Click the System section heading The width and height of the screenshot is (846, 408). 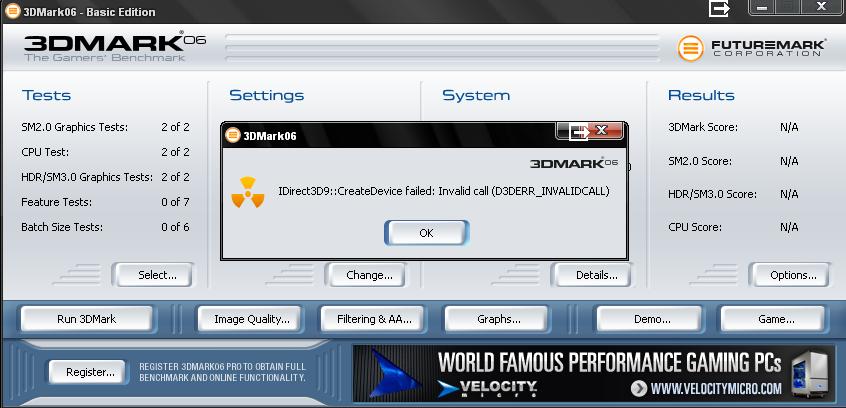[x=476, y=96]
